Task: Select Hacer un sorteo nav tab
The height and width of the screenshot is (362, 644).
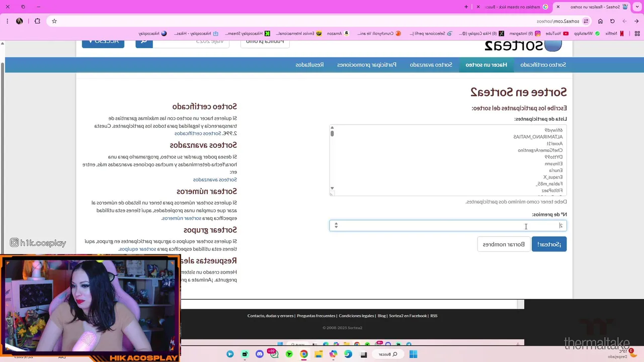Action: 486,65
